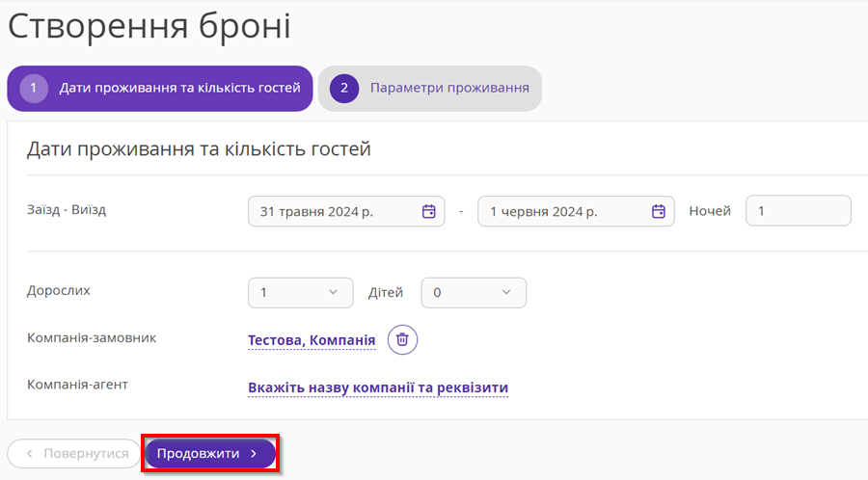
Task: Delete Тестова, Компанія with trash icon
Action: (x=402, y=339)
